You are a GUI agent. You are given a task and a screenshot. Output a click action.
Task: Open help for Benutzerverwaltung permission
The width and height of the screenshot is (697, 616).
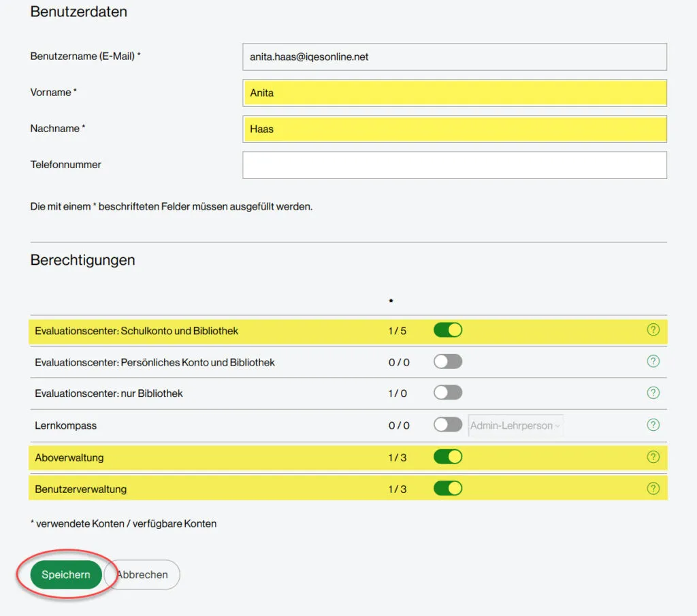(x=653, y=488)
